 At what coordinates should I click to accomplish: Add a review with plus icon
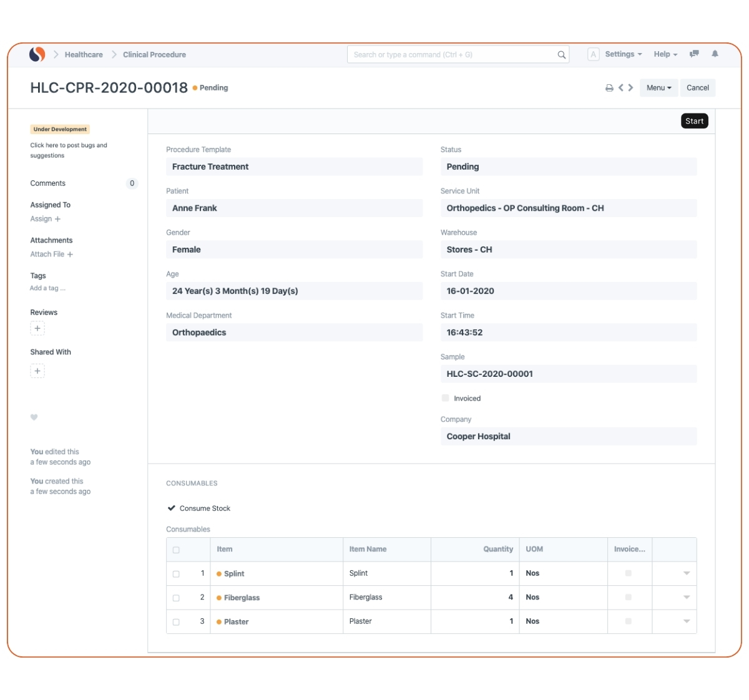(x=37, y=329)
